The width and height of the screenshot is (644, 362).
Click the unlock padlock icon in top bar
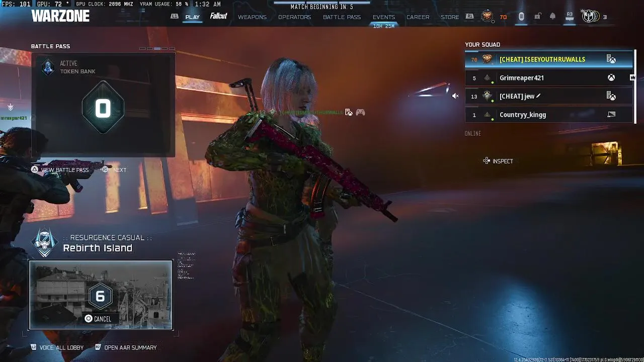coord(537,17)
